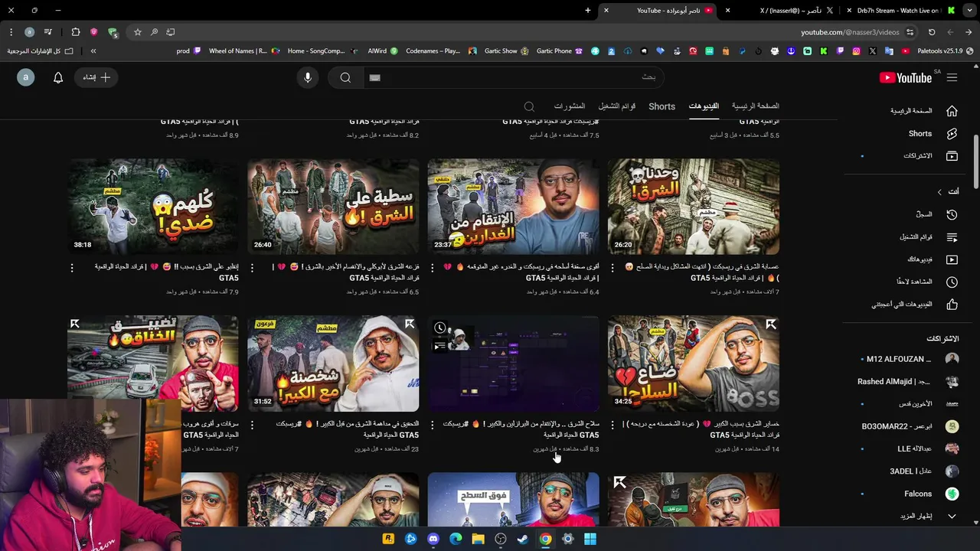The width and height of the screenshot is (980, 551).
Task: Open options for the 31:52 'شخصنة مع الكبير' video
Action: click(252, 425)
